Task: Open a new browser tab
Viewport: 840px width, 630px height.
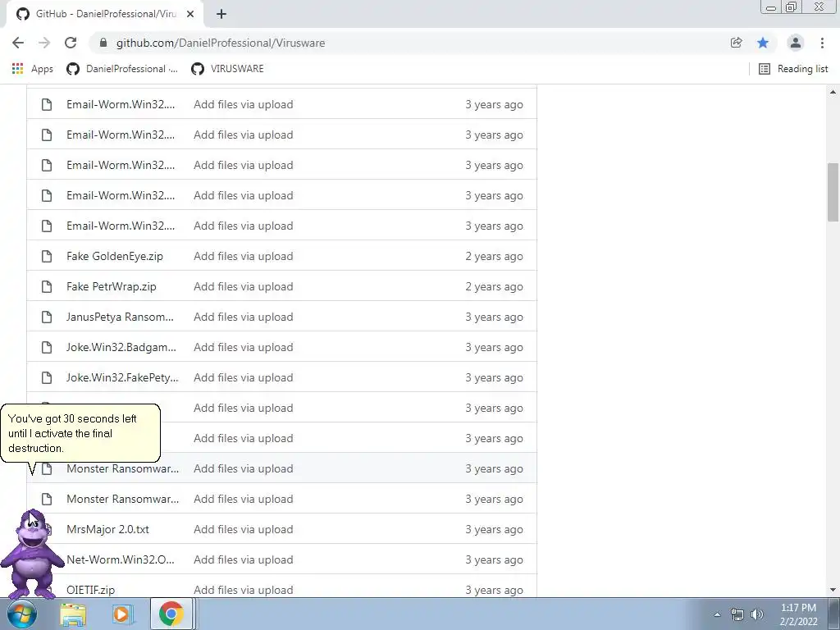Action: tap(221, 14)
